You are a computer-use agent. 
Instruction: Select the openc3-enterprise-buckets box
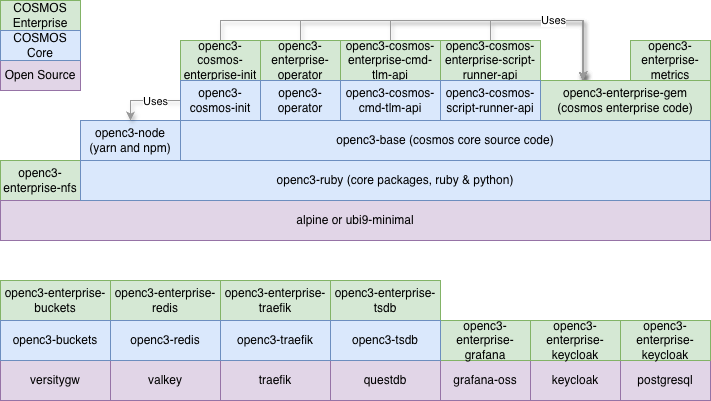(55, 300)
